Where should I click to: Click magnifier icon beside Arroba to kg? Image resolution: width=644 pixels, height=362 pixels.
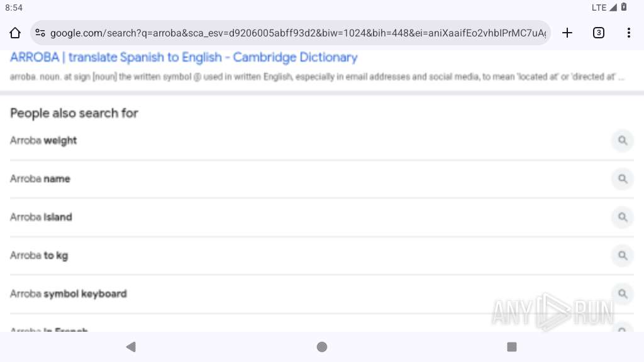[623, 255]
